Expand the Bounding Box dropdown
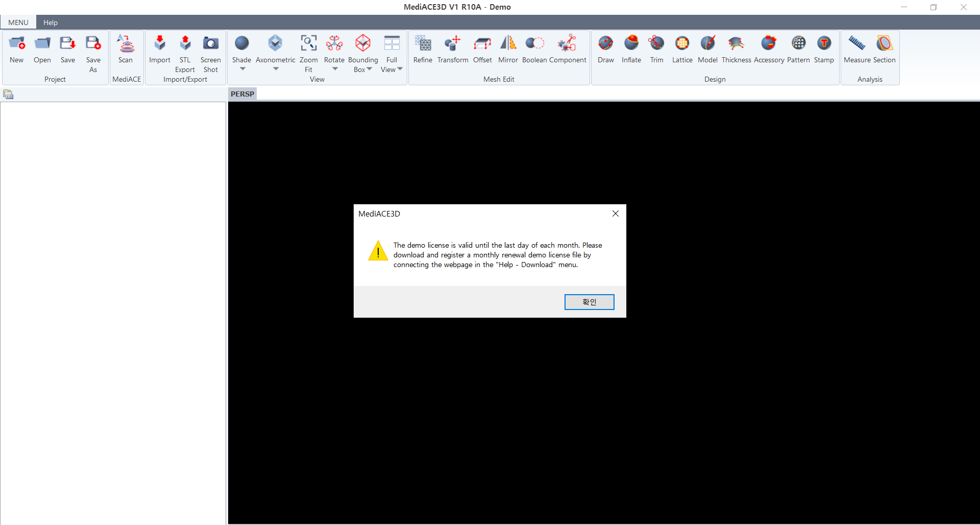The image size is (980, 525). 370,69
